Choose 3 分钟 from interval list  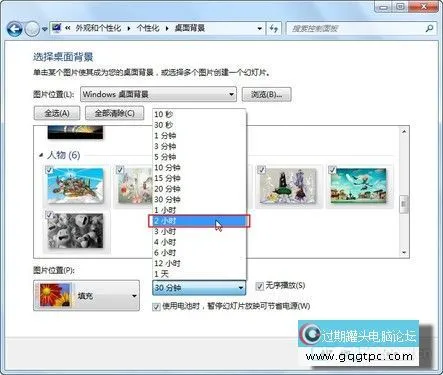[199, 146]
